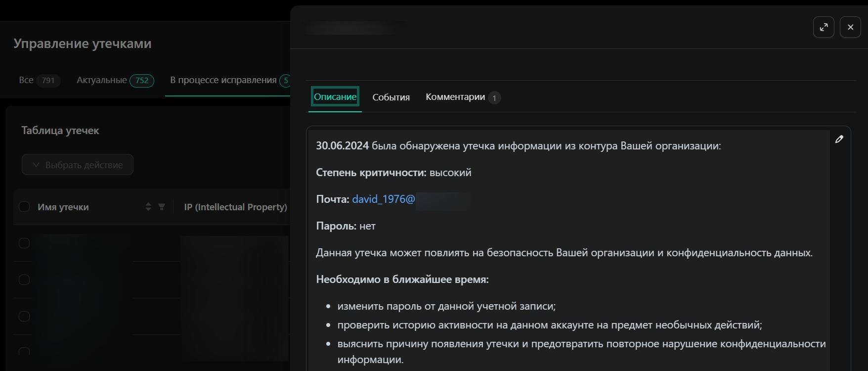The width and height of the screenshot is (868, 371).
Task: Click the Комментарии count badge
Action: 494,97
